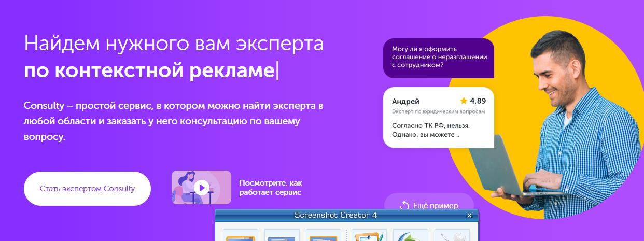Open the tools settings wrench icon

tap(452, 235)
